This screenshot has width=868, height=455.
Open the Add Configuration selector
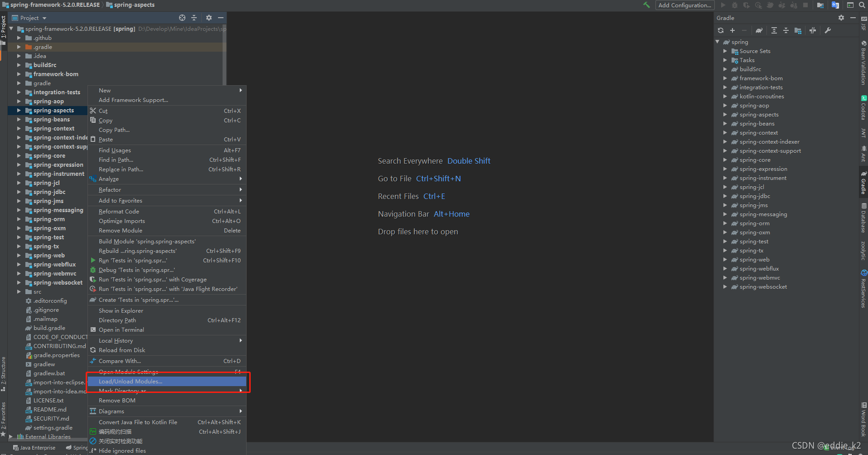tap(684, 5)
